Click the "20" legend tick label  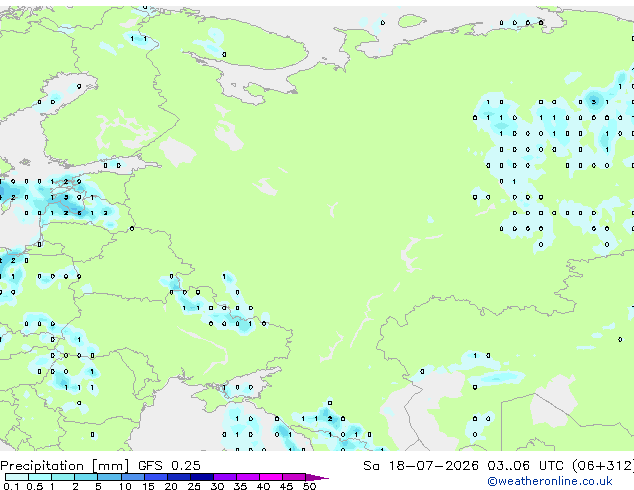coord(171,486)
